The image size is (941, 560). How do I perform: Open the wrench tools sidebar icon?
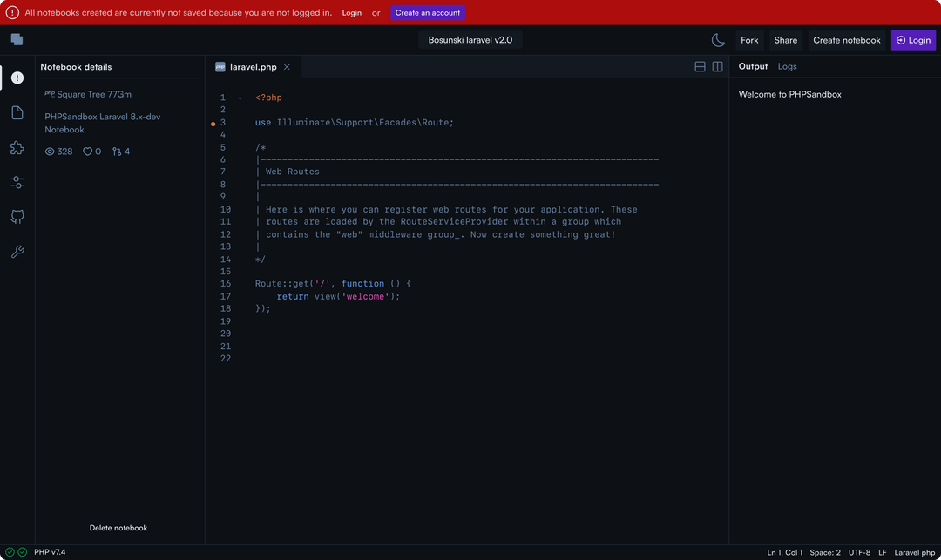pos(17,252)
